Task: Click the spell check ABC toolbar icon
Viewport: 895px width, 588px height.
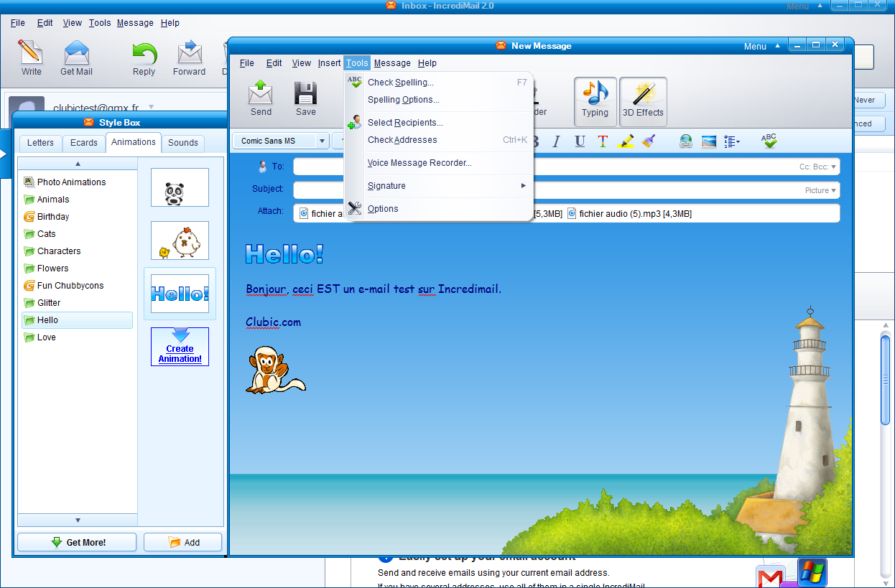Action: coord(769,141)
